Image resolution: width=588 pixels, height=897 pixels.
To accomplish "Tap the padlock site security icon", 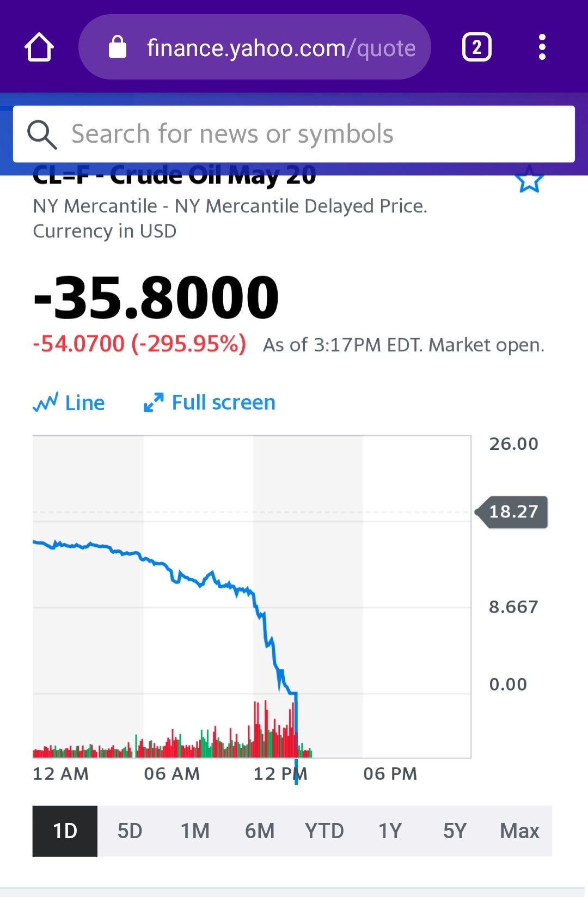I will (x=118, y=47).
